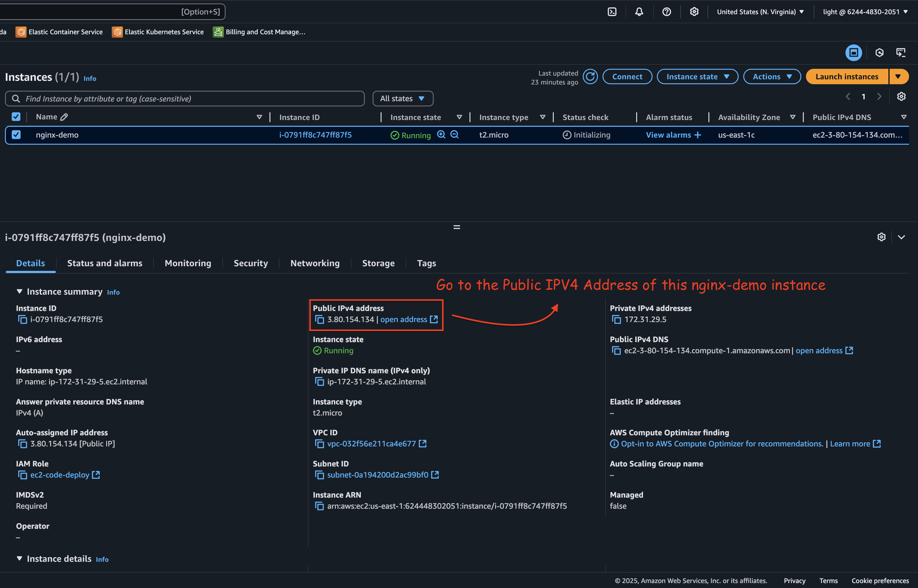
Task: Open the ec2-code-deploy IAM role link
Action: click(65, 475)
